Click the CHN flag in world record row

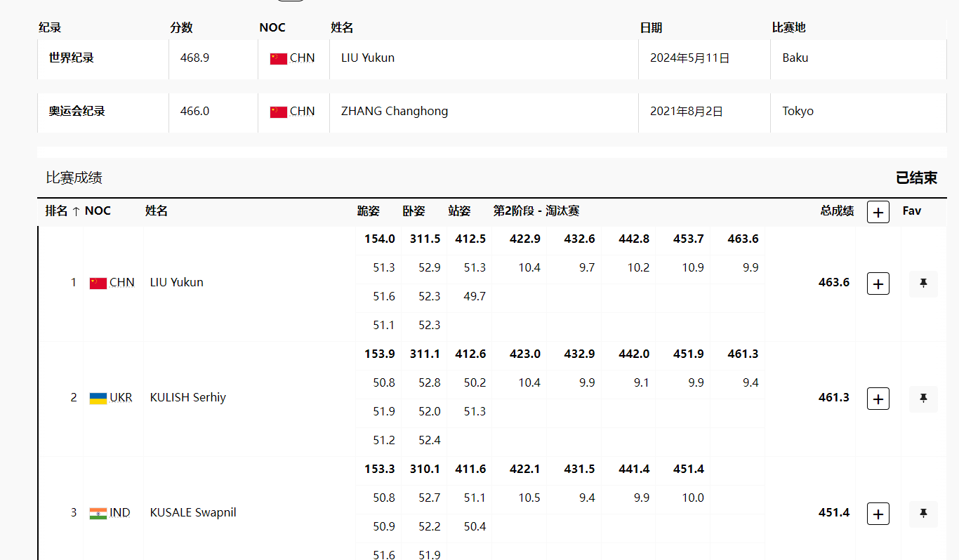pyautogui.click(x=279, y=58)
